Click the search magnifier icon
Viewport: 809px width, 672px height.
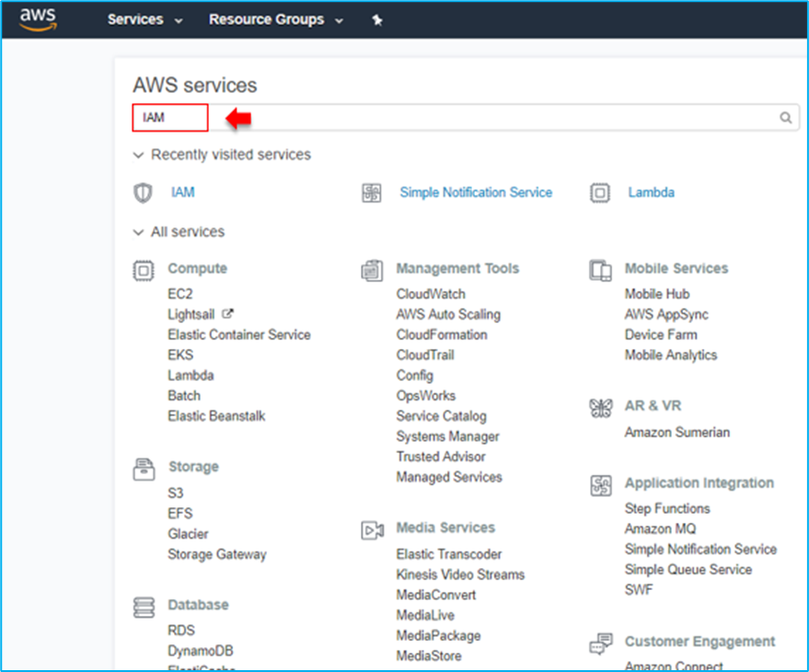click(x=785, y=118)
